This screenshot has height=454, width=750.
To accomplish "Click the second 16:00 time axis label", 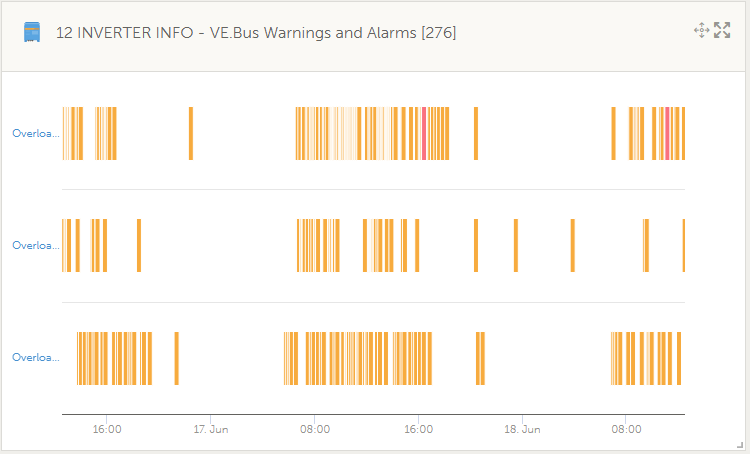I will [x=418, y=429].
